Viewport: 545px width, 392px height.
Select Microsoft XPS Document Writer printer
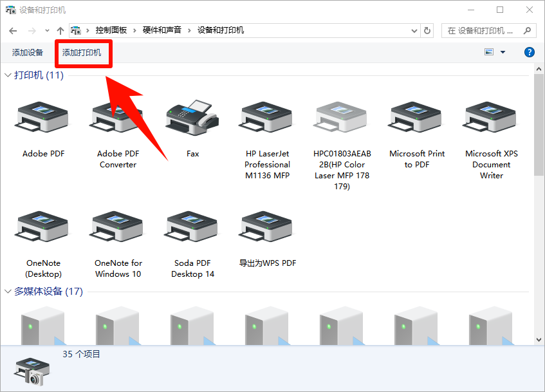(x=491, y=117)
